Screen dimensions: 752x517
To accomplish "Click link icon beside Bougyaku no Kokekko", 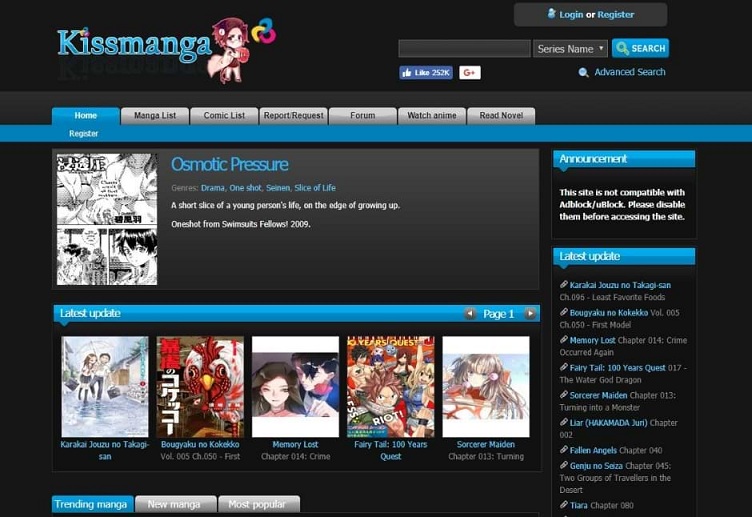I will pos(564,312).
